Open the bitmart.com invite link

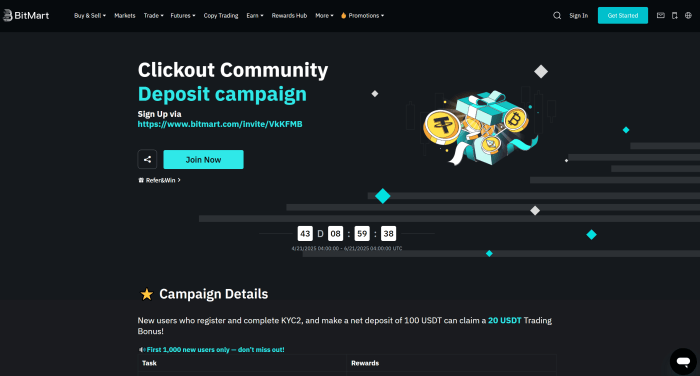[220, 124]
